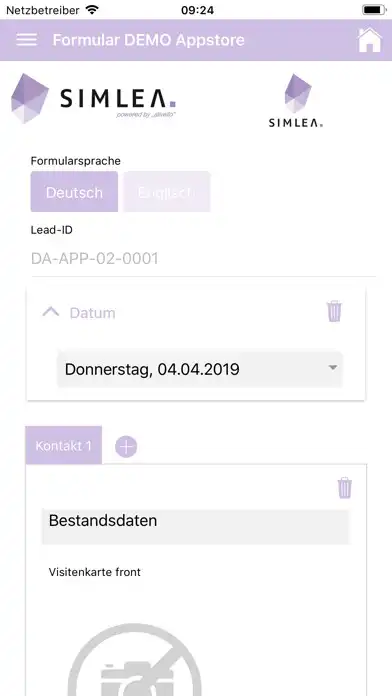Select Deutsch as form language
392x696 pixels.
[74, 192]
